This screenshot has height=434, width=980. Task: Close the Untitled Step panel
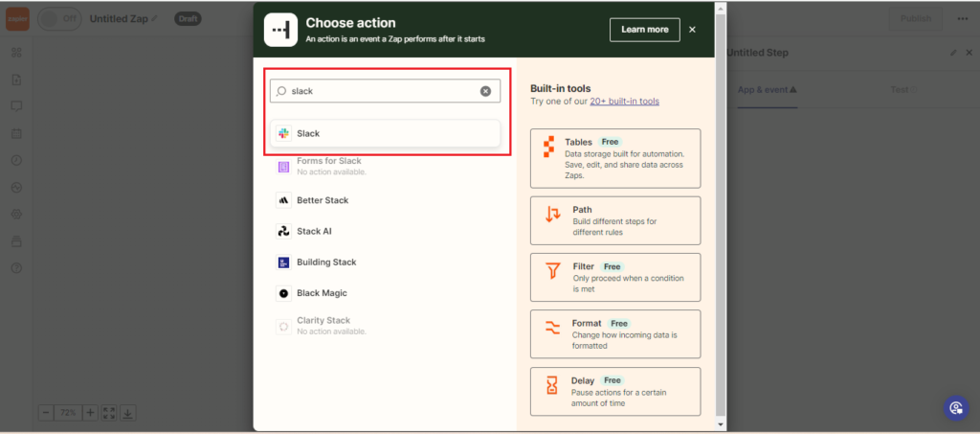coord(969,53)
